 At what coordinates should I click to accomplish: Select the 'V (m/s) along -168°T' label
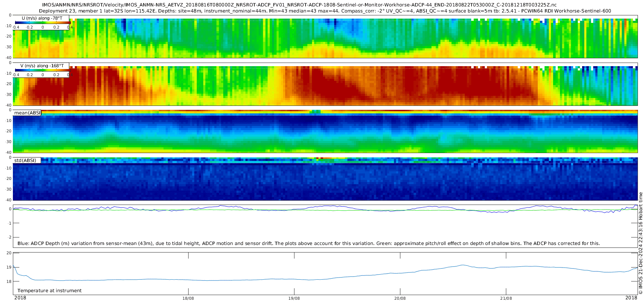click(42, 66)
